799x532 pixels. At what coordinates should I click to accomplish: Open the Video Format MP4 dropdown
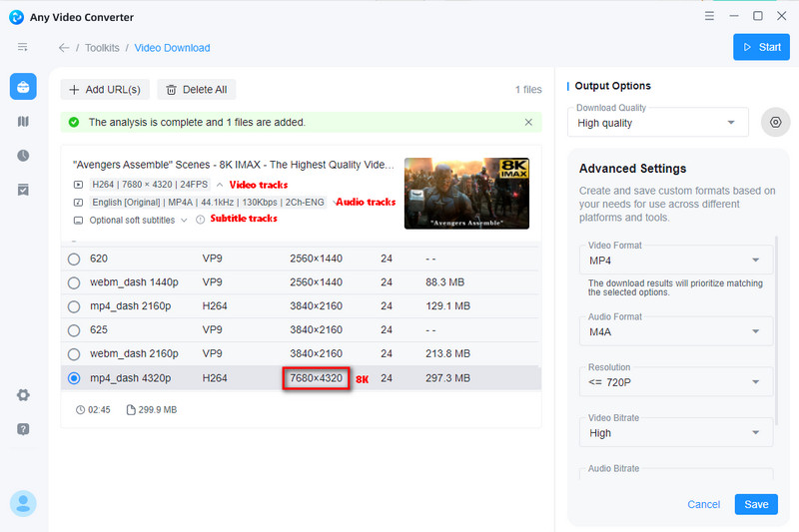676,261
